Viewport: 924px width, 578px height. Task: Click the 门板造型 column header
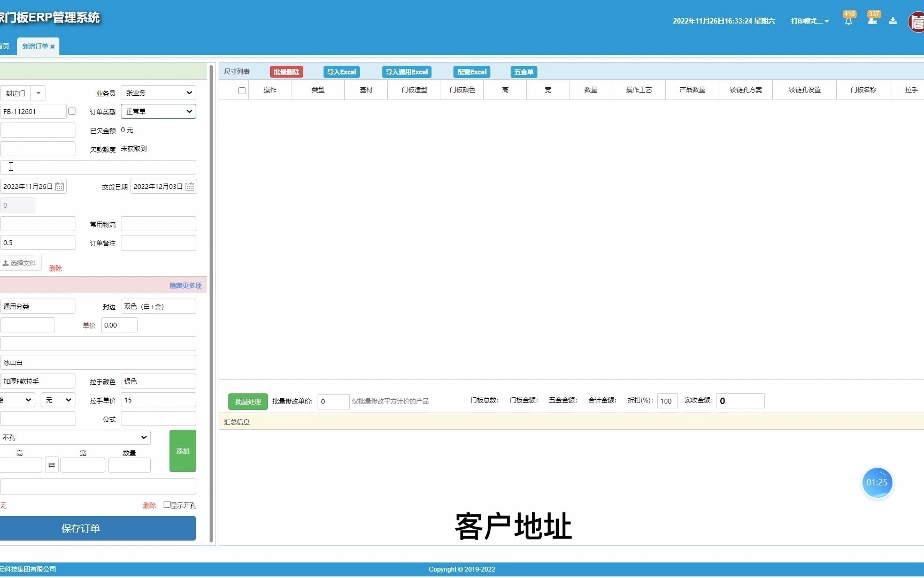pos(414,90)
